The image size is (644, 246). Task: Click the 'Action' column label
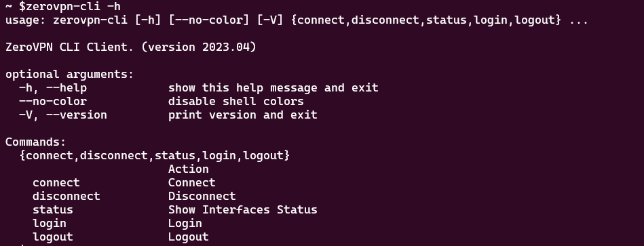click(x=189, y=169)
